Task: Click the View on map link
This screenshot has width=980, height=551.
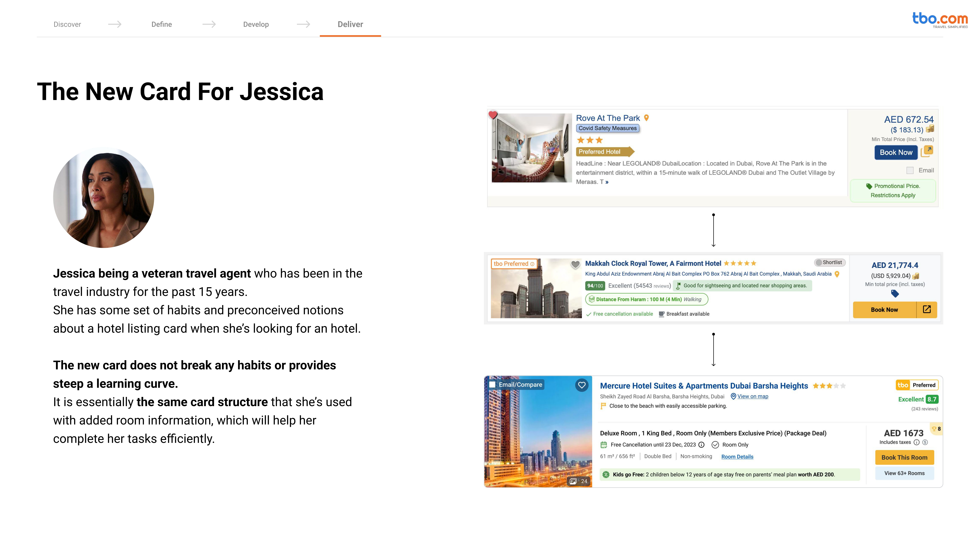Action: click(753, 396)
